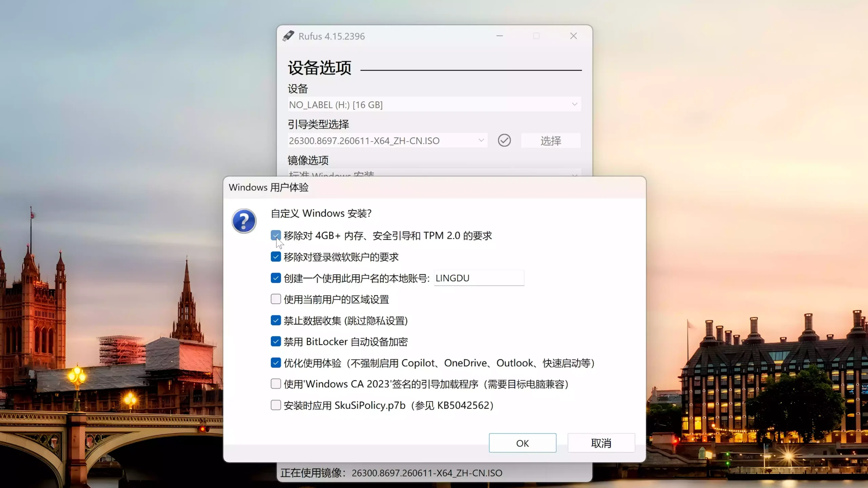Image resolution: width=868 pixels, height=488 pixels.
Task: Close the Rufus window
Action: pos(573,36)
